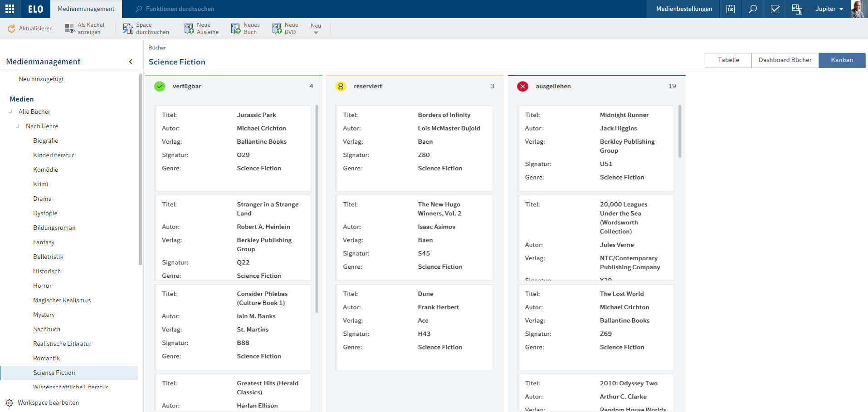
Task: Switch to the Dashboard Bücher tab
Action: [785, 60]
